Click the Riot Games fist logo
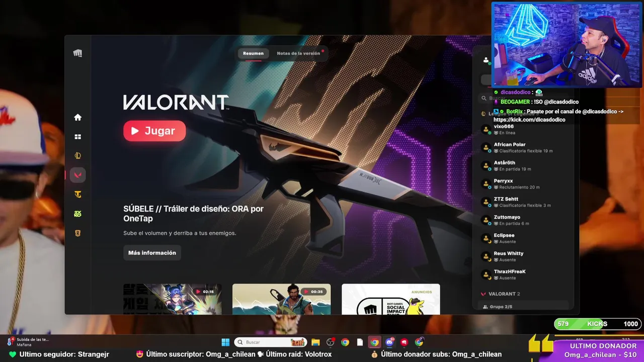Image resolution: width=644 pixels, height=362 pixels. tap(77, 53)
